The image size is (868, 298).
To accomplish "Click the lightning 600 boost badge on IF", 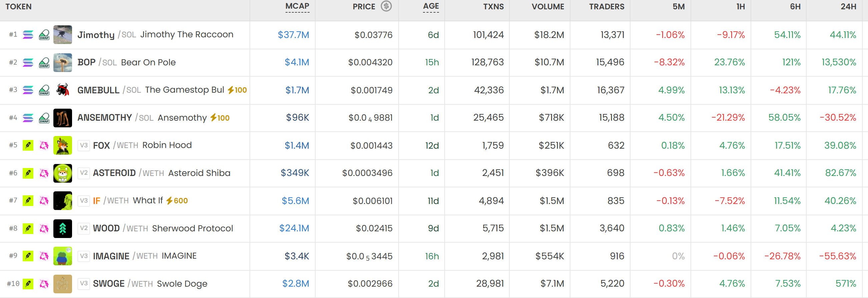I will point(177,201).
